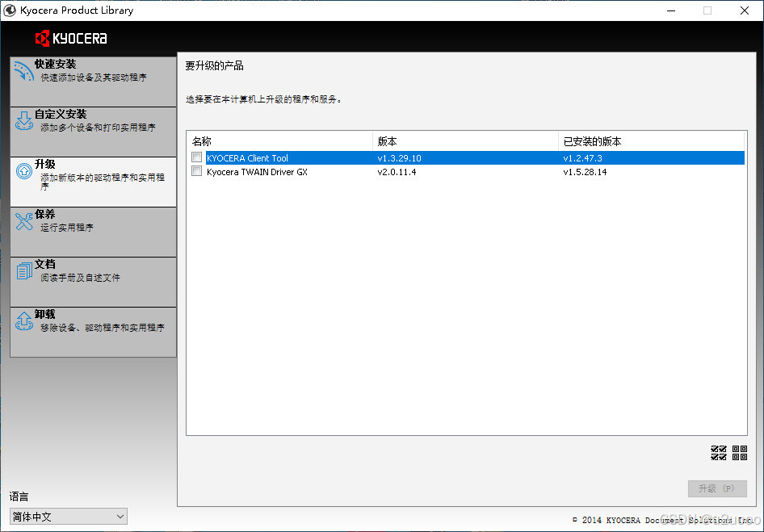This screenshot has height=532, width=764.
Task: Check the Kyocera TWAIN Driver GX checkbox
Action: 197,171
